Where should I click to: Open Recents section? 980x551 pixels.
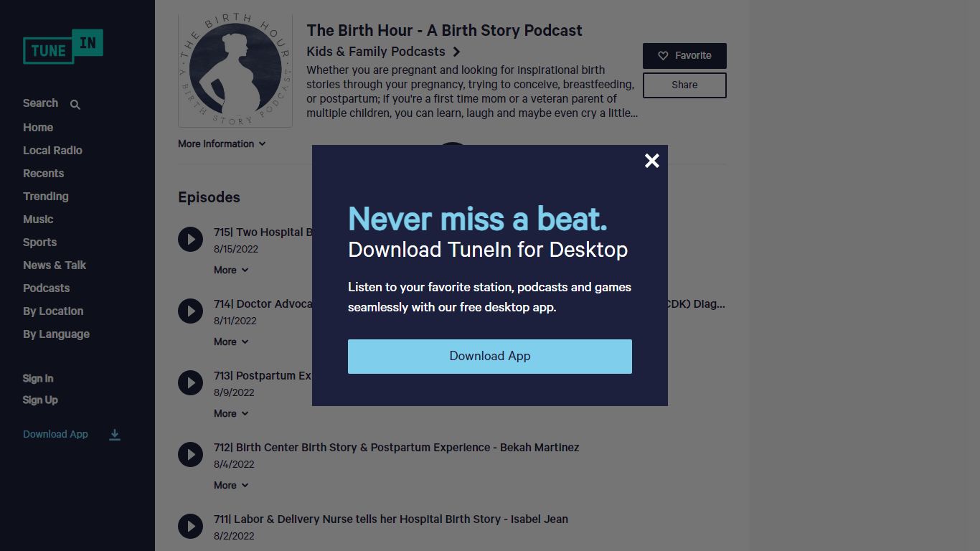click(43, 174)
